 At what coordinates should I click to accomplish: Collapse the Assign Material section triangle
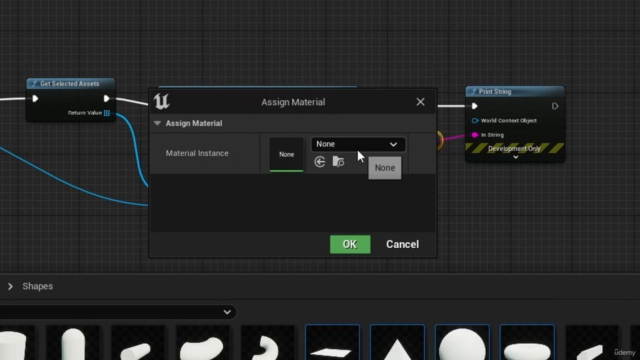coord(157,123)
